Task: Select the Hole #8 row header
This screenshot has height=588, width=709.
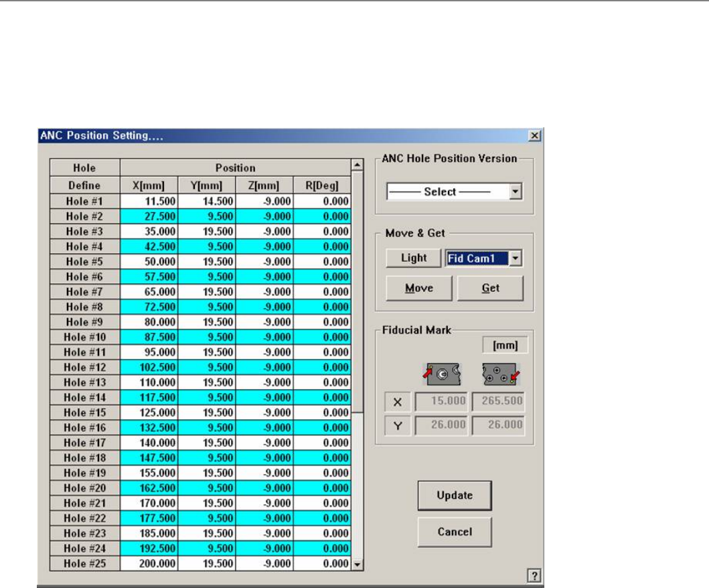Action: [x=84, y=307]
